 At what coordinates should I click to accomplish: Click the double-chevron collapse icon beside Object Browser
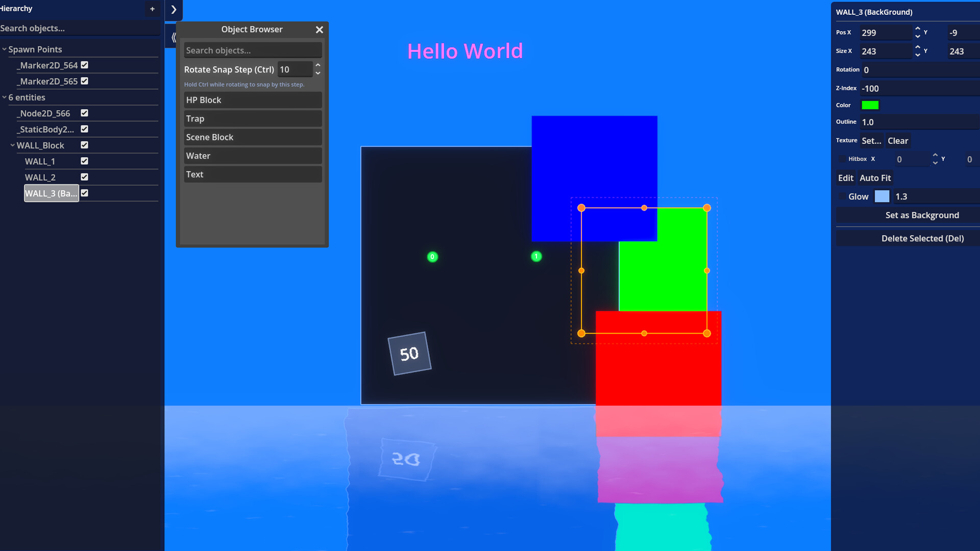[173, 36]
